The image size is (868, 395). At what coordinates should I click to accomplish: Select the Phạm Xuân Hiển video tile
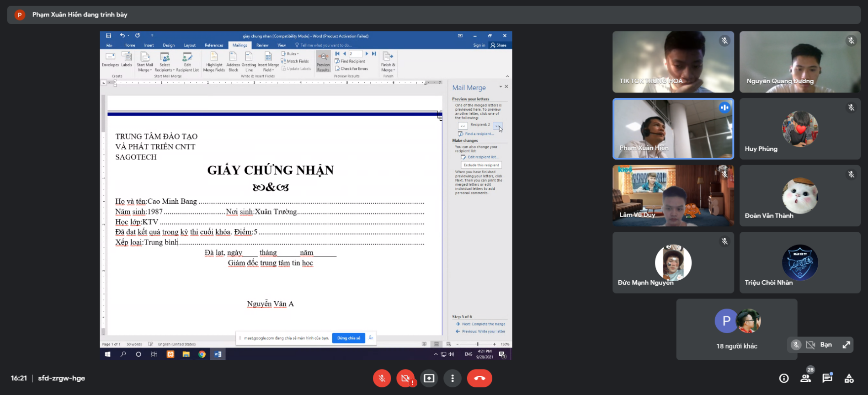click(x=673, y=129)
